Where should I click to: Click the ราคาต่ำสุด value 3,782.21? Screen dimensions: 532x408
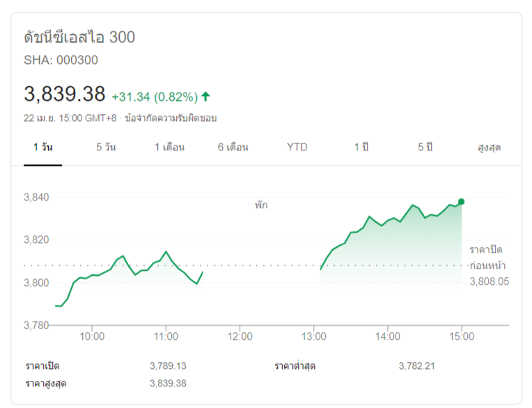point(417,366)
